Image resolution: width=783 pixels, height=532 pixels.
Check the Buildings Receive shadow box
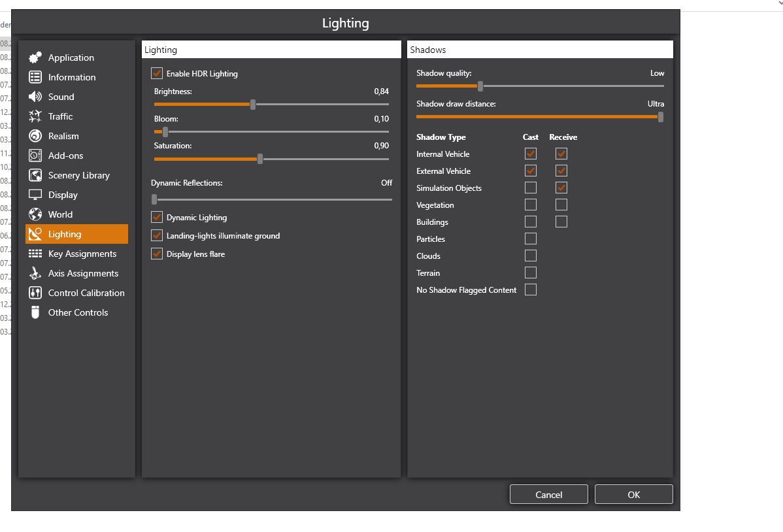click(x=561, y=222)
